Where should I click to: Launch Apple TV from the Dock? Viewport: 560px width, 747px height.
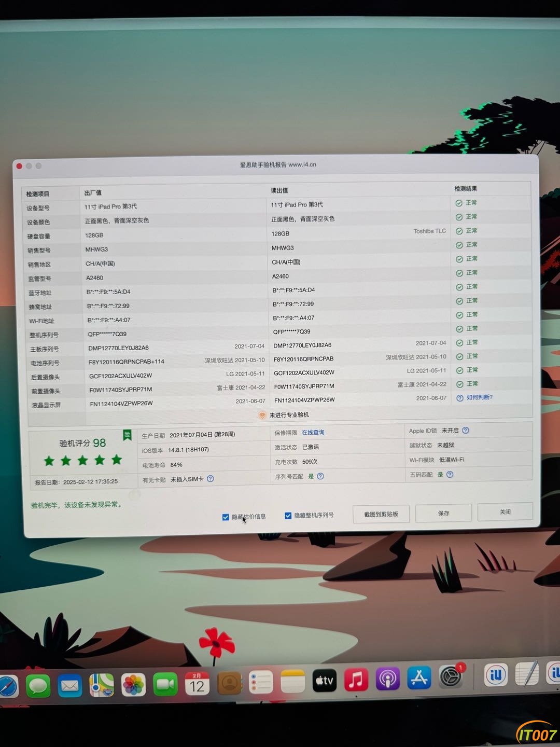(325, 680)
